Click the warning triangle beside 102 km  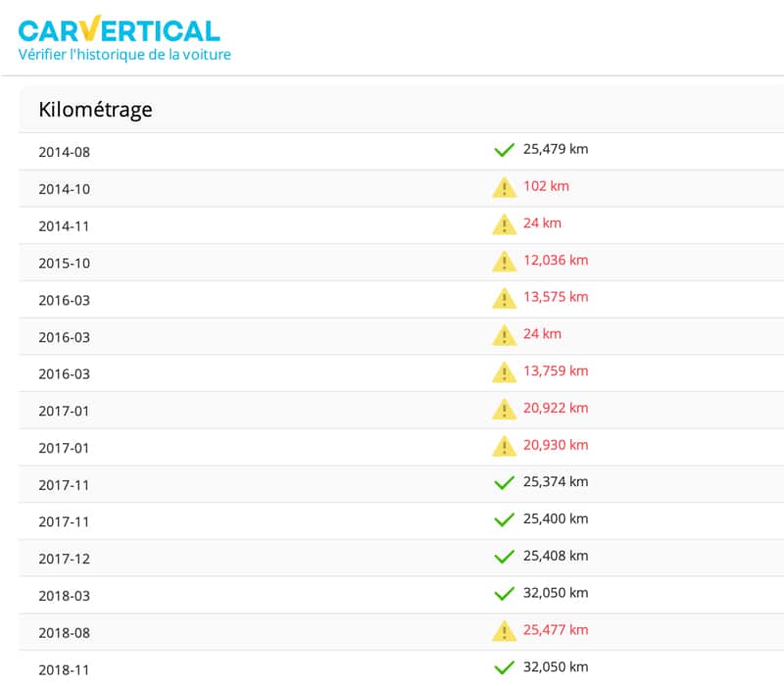[504, 187]
